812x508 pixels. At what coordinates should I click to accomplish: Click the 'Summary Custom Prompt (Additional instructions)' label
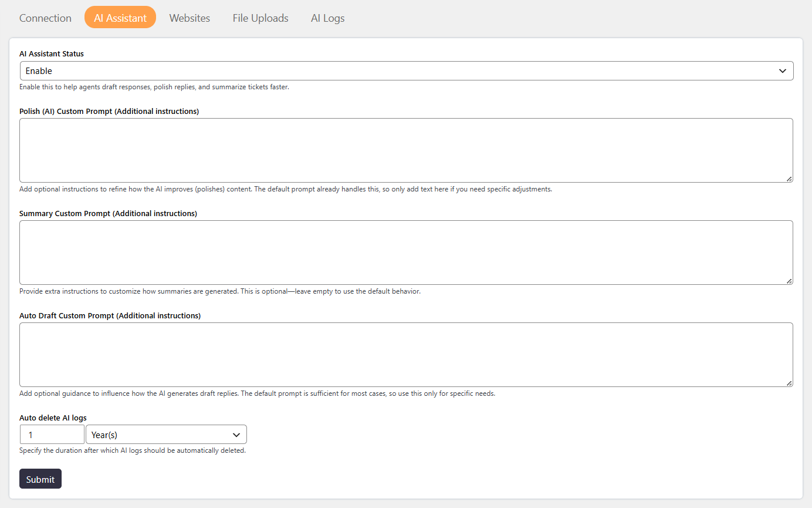[108, 213]
